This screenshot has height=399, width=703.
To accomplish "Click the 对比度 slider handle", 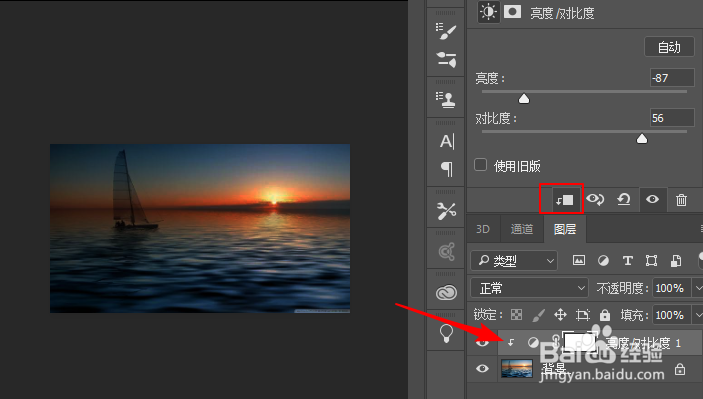I will point(642,138).
